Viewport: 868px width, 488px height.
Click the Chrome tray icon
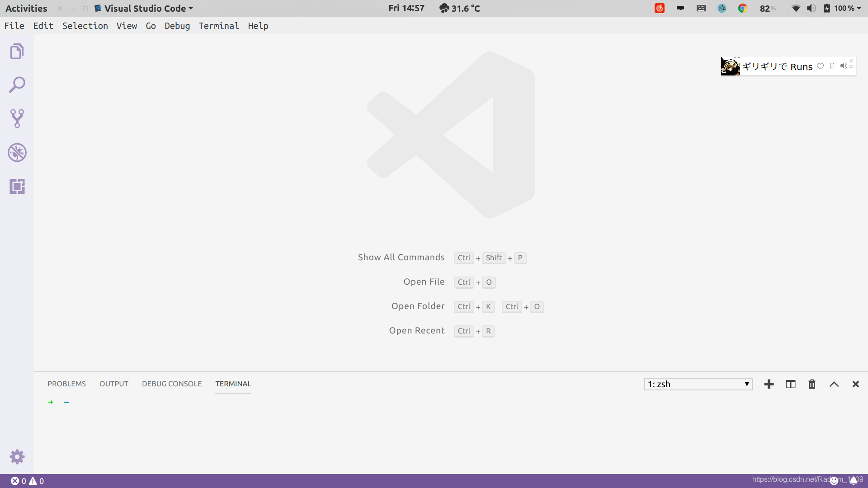[x=742, y=8]
